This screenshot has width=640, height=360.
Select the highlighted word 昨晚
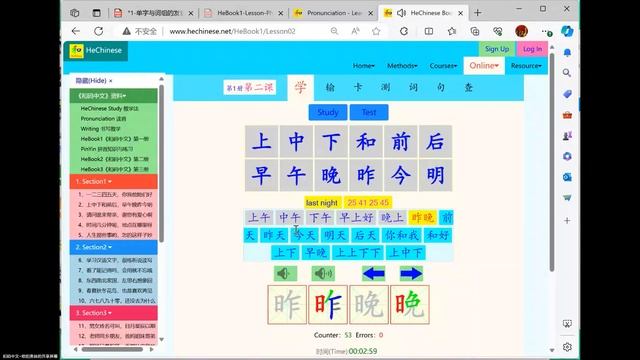coord(422,218)
